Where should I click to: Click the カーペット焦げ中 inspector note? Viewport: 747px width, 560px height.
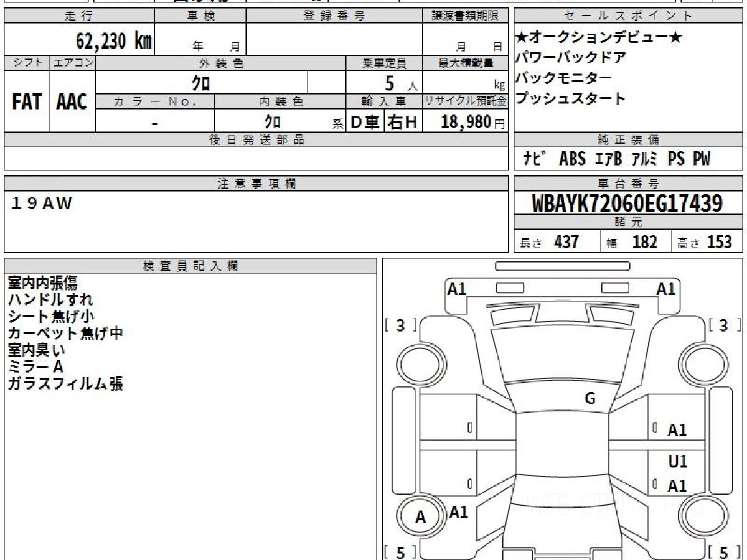[65, 333]
